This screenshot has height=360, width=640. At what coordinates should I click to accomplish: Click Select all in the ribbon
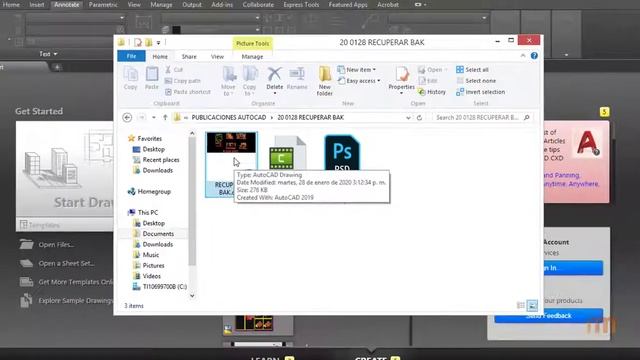(472, 70)
